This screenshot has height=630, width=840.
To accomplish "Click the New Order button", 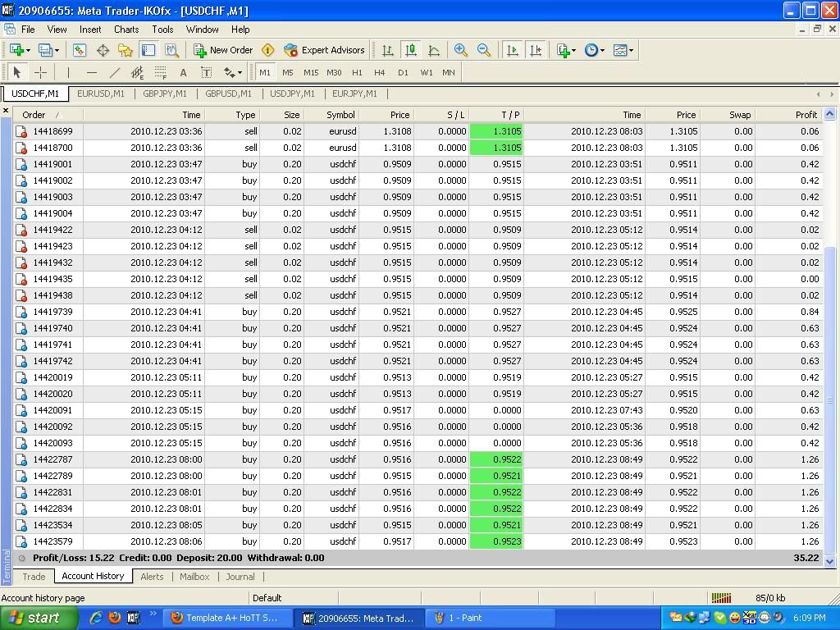I will (223, 50).
